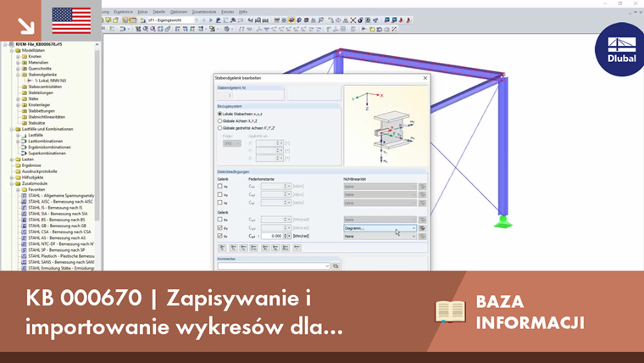Click the navigator vertical scrollbar
The height and width of the screenshot is (363, 644).
coord(97,136)
